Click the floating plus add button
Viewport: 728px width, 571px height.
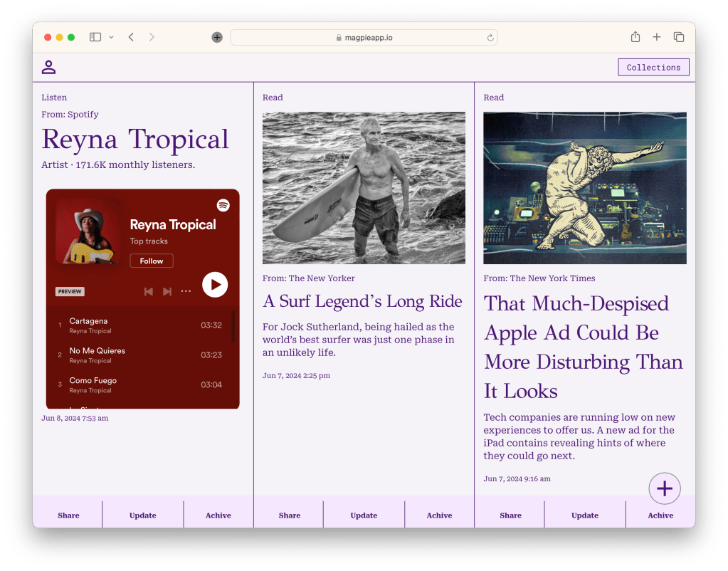pyautogui.click(x=664, y=488)
